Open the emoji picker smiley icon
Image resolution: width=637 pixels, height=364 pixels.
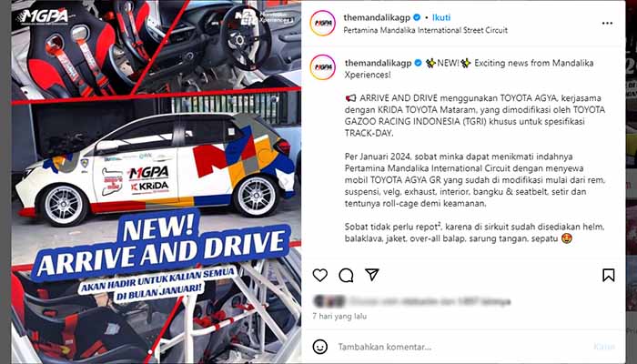click(320, 347)
